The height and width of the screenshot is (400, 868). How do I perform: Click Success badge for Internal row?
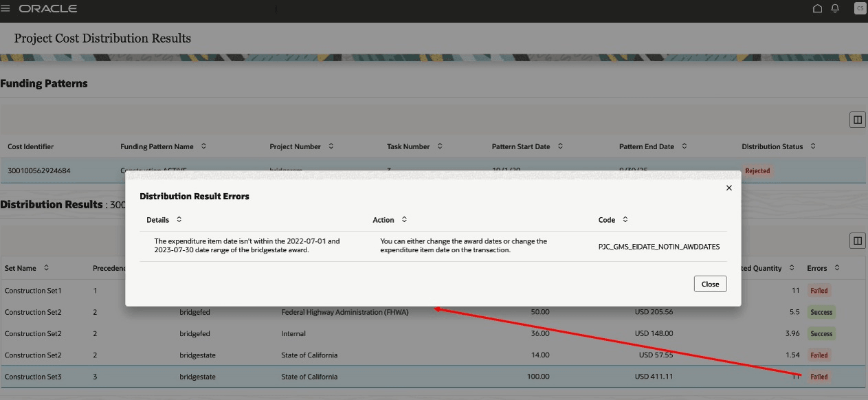tap(821, 334)
